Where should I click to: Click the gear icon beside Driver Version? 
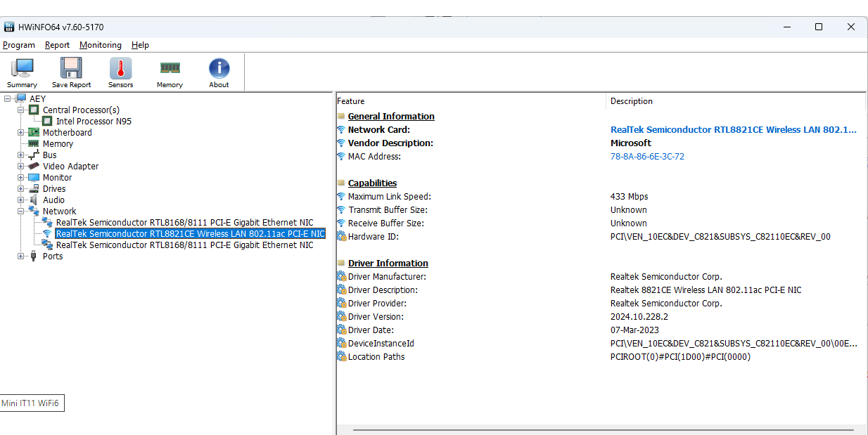pyautogui.click(x=341, y=317)
